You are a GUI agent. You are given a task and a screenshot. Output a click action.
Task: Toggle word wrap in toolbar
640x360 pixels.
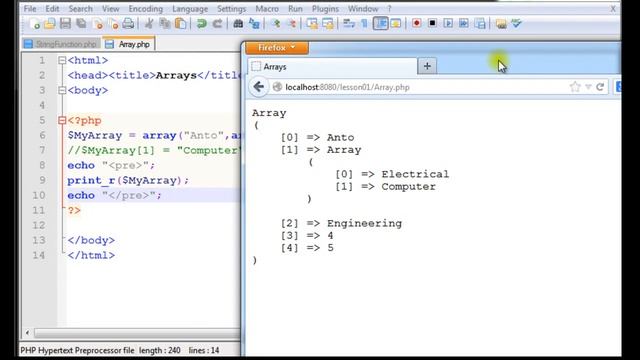(349, 24)
